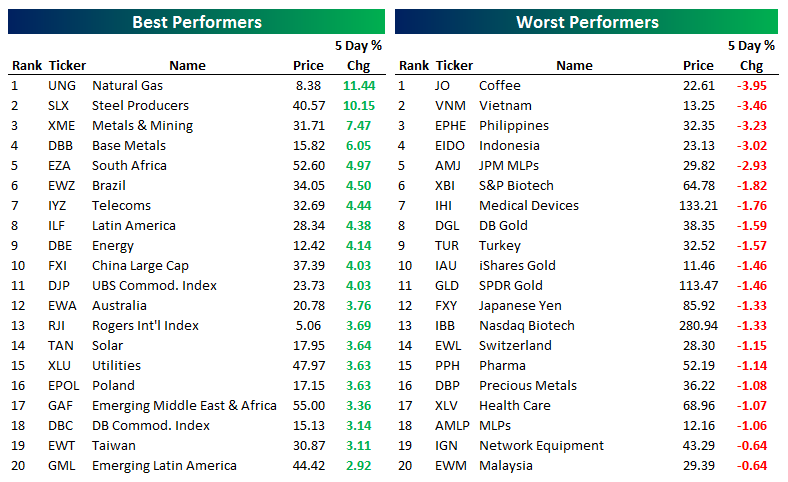This screenshot has width=788, height=482.
Task: Click the Ticker column header in Best Performers
Action: coord(67,66)
